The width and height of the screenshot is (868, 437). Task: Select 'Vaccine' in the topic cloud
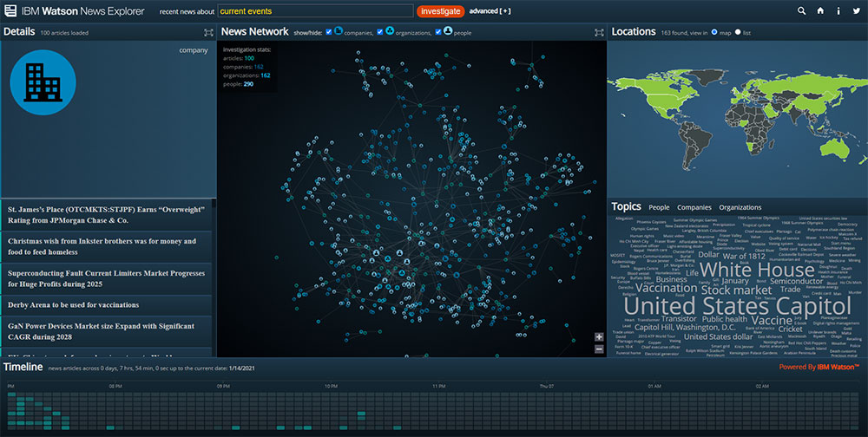(x=772, y=320)
